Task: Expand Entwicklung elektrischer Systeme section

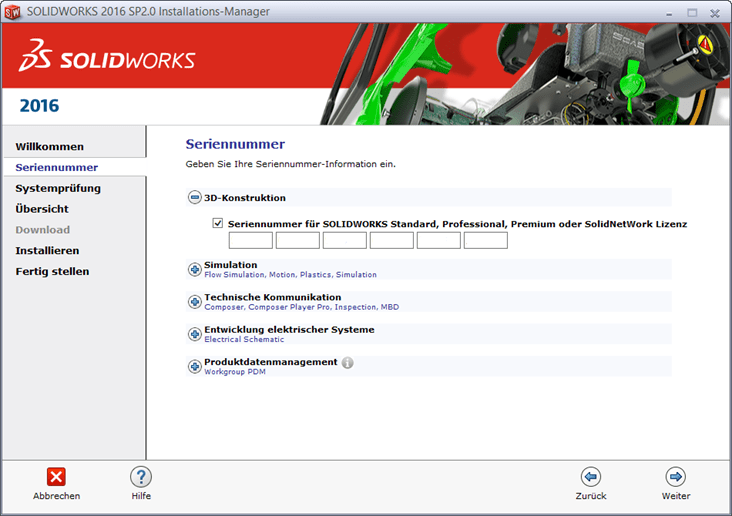Action: 195,334
